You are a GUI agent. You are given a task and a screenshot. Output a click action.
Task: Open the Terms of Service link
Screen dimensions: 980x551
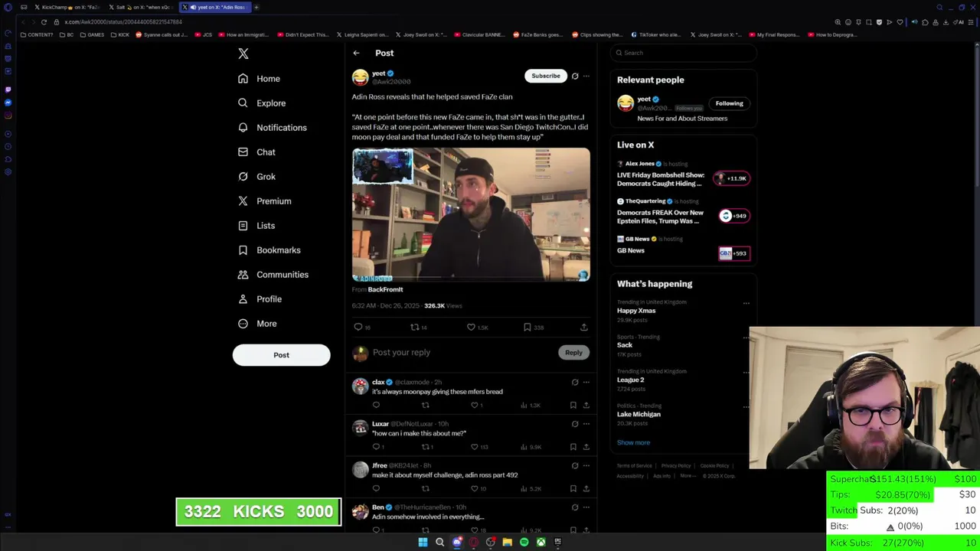tap(635, 465)
